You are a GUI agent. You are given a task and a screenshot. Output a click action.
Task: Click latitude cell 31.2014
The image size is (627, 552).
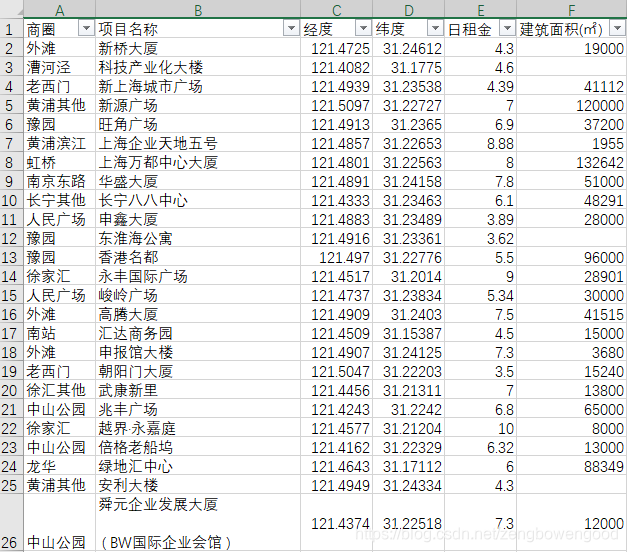[408, 276]
